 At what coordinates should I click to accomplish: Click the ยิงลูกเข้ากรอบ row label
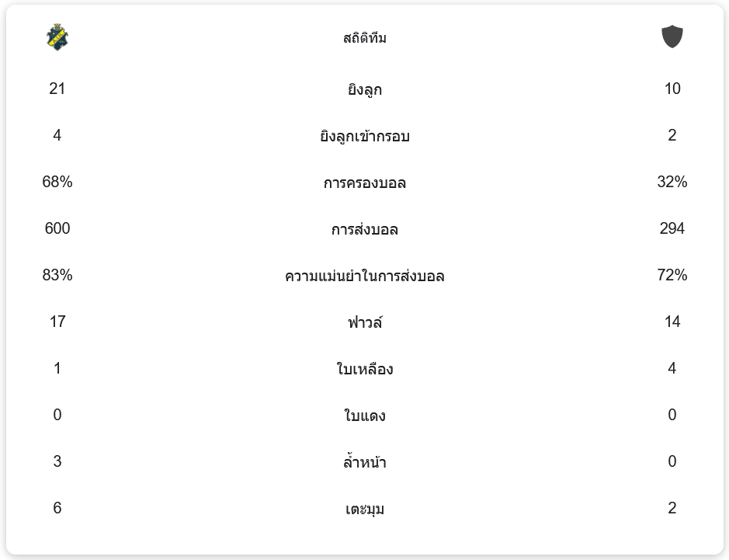(365, 136)
